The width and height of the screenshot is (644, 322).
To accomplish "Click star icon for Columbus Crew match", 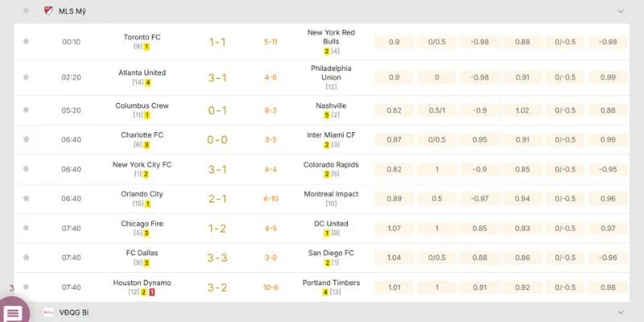I will [26, 110].
